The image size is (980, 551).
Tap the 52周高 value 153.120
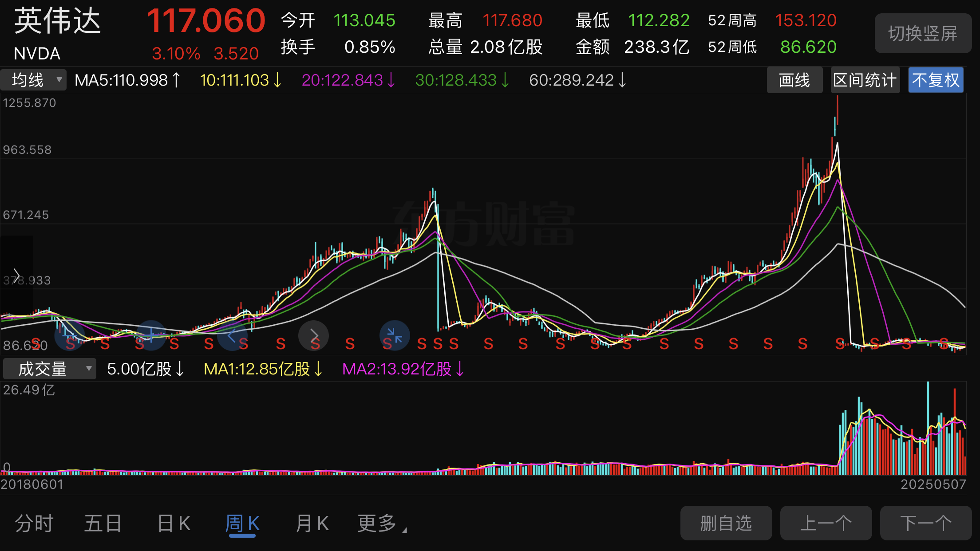click(806, 20)
